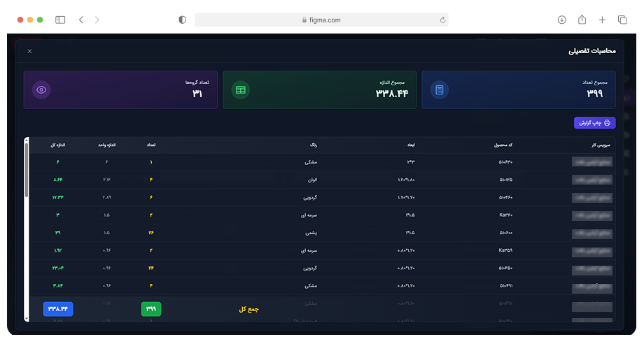
Task: Click the اندازه کل column header
Action: (58, 145)
